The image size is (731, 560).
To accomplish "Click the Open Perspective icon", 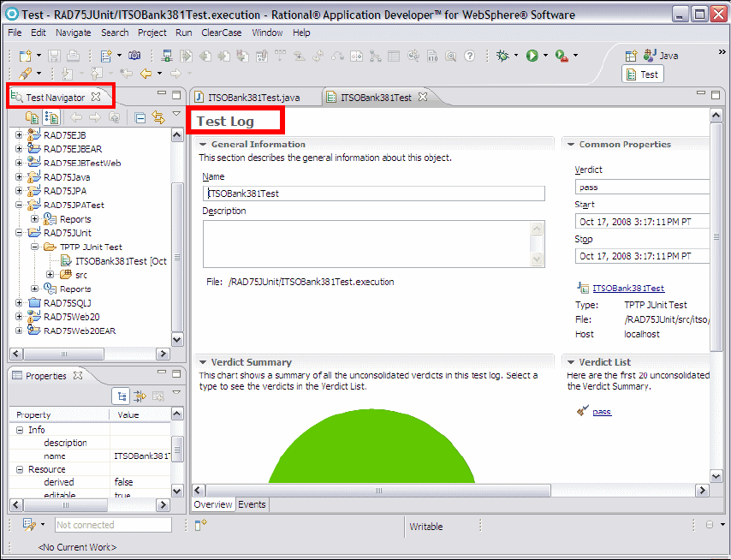I will 631,56.
